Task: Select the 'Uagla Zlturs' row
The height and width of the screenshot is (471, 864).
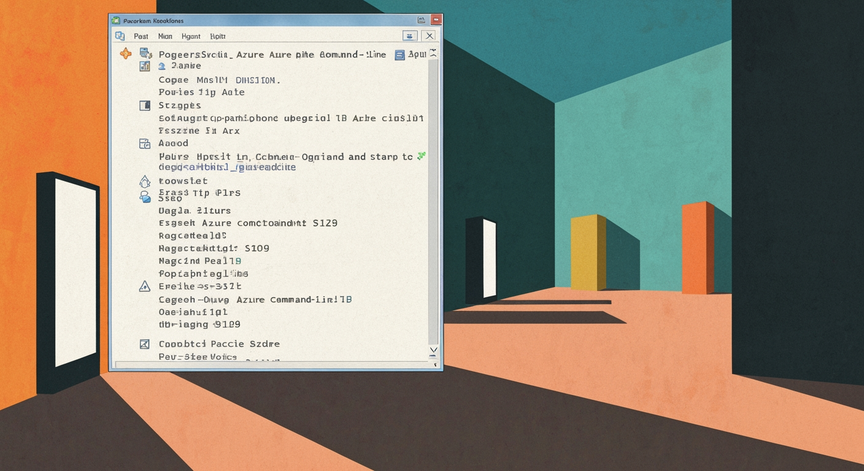Action: pos(195,210)
